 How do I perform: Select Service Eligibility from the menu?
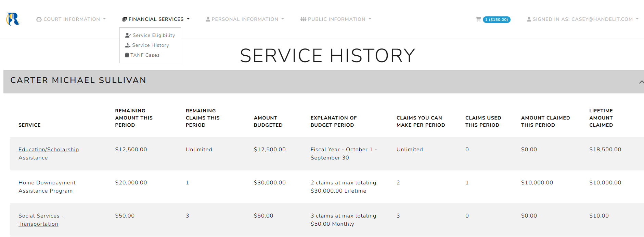tap(154, 35)
